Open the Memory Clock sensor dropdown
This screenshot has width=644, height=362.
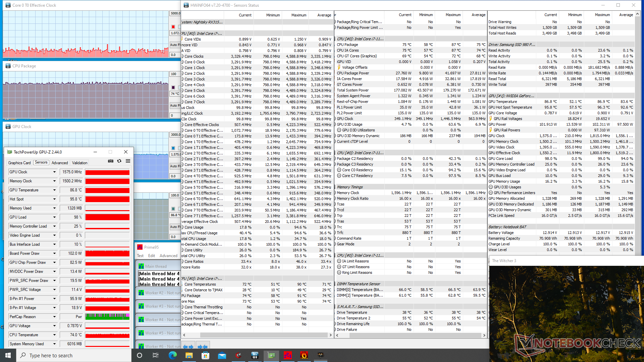(54, 181)
